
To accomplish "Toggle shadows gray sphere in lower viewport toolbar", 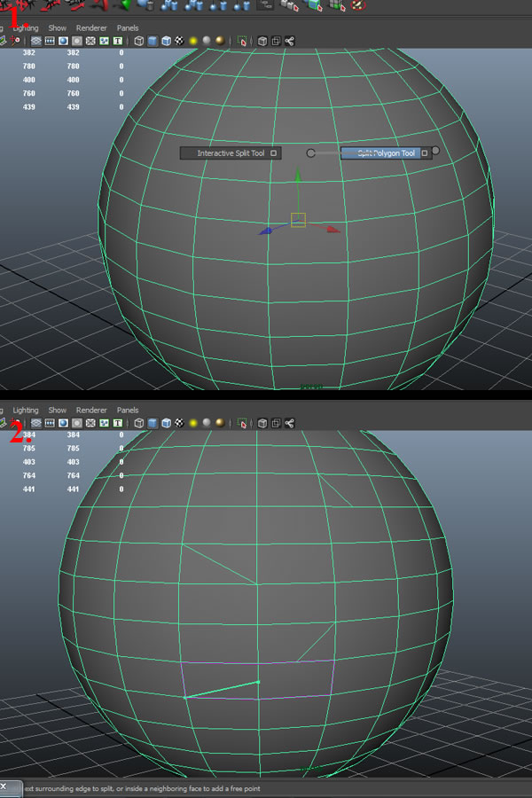I will pyautogui.click(x=206, y=424).
